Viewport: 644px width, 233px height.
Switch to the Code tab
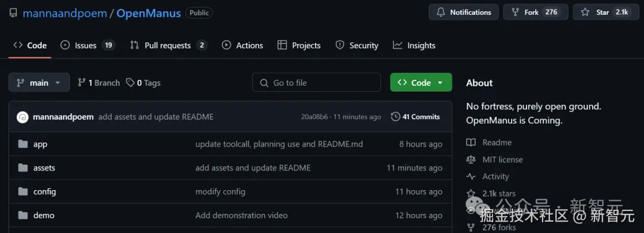tap(30, 45)
